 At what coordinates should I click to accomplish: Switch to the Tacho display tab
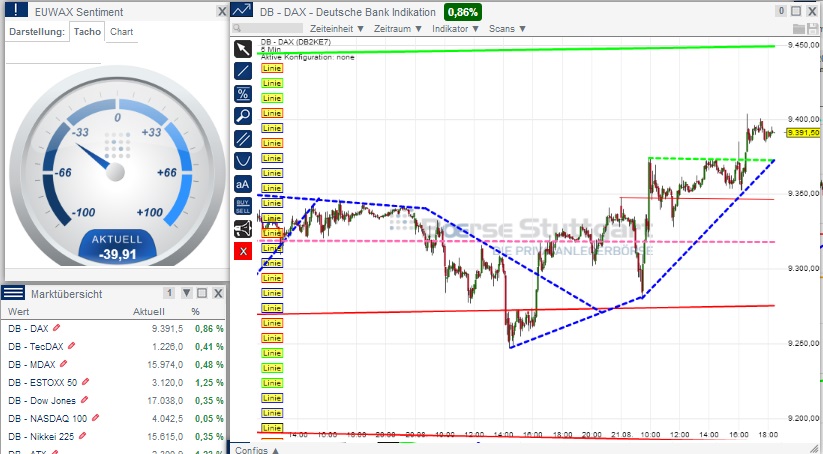[87, 31]
